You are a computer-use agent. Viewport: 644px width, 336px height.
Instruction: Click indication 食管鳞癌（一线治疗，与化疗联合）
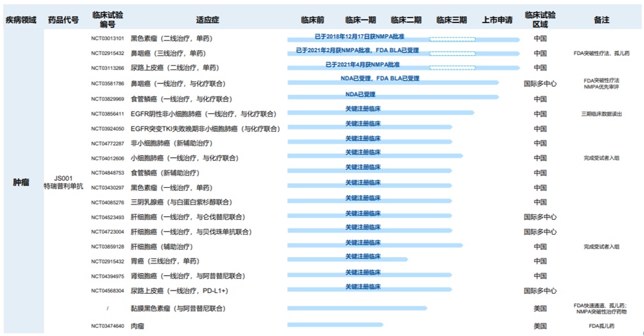[x=182, y=99]
